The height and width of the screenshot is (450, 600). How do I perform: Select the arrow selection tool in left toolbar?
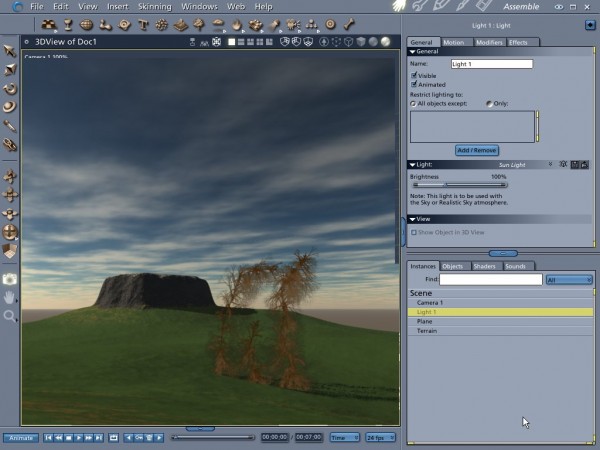[10, 50]
